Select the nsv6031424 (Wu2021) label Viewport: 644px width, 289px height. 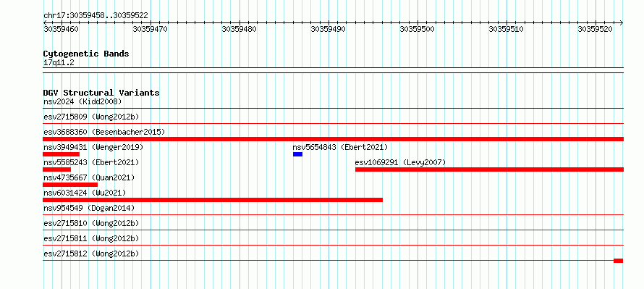pos(85,193)
